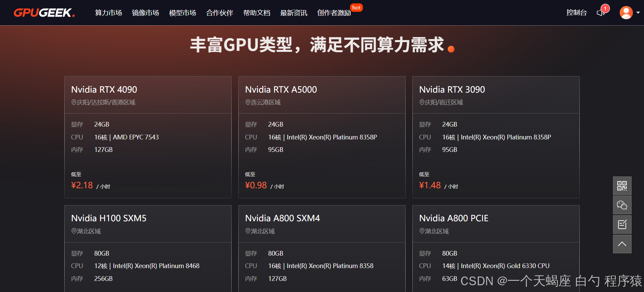Click the 庆阳/宿迁区域 region text

(x=444, y=102)
